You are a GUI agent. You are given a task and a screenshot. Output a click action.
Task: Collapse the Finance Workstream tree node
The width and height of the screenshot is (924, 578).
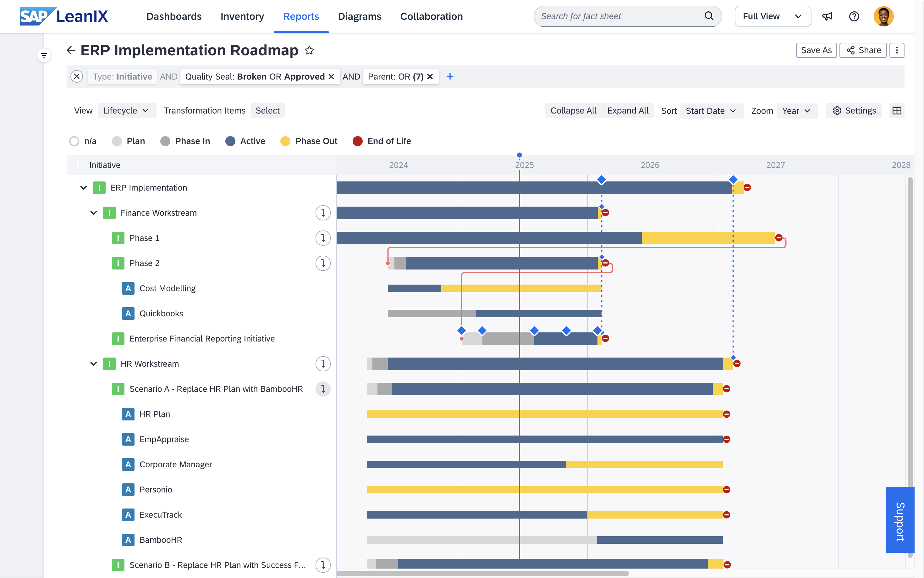click(x=94, y=213)
